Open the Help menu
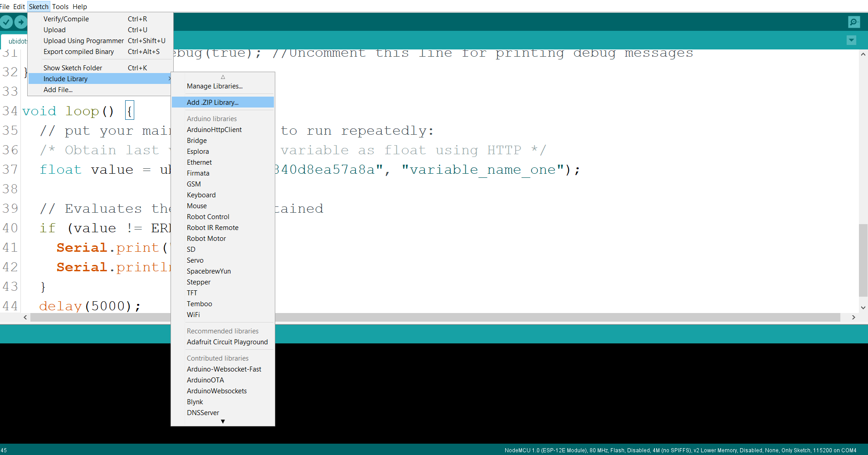The height and width of the screenshot is (455, 868). click(x=80, y=6)
